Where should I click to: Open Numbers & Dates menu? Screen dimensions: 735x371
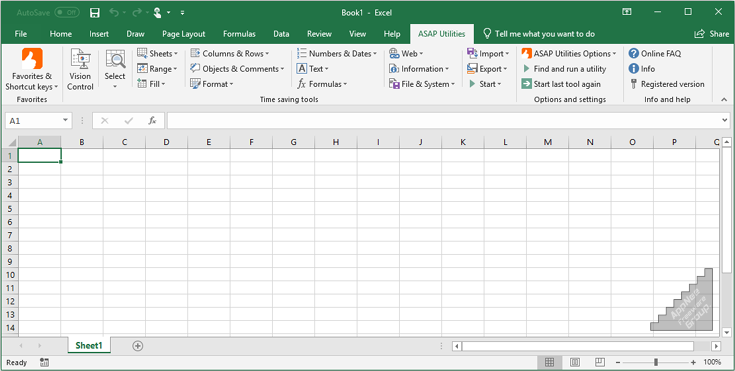[x=337, y=53]
